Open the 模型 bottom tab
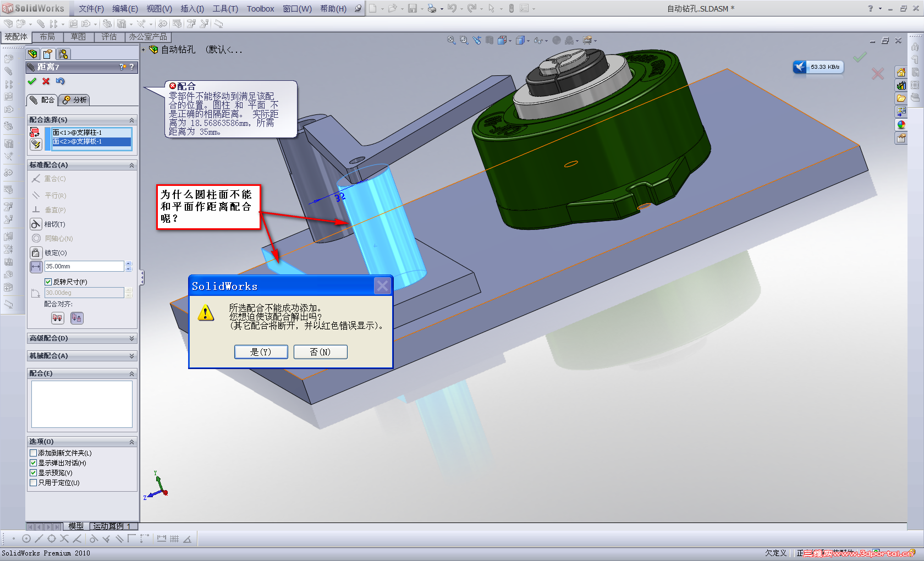The height and width of the screenshot is (561, 924). coord(76,526)
